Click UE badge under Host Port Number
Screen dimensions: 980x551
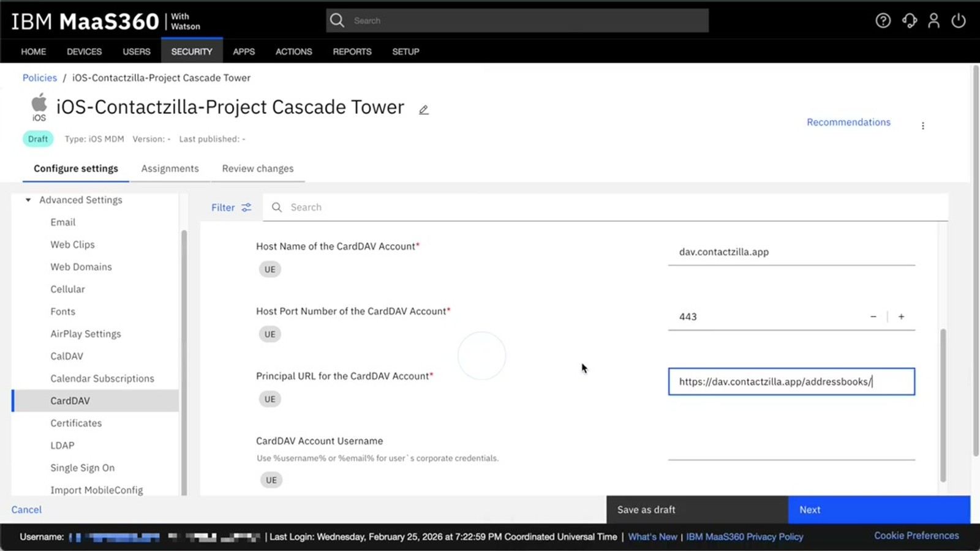[269, 334]
